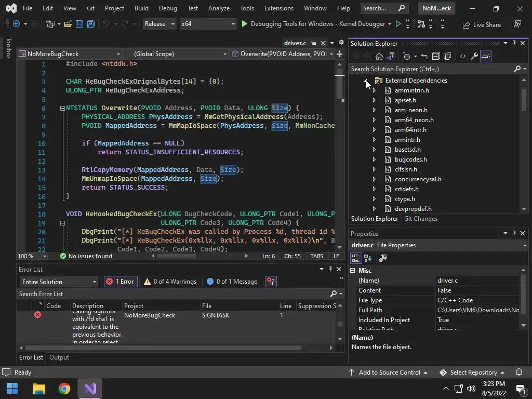Screen dimensions: 532x399
Task: Switch to the Git Changes tab
Action: pyautogui.click(x=421, y=219)
